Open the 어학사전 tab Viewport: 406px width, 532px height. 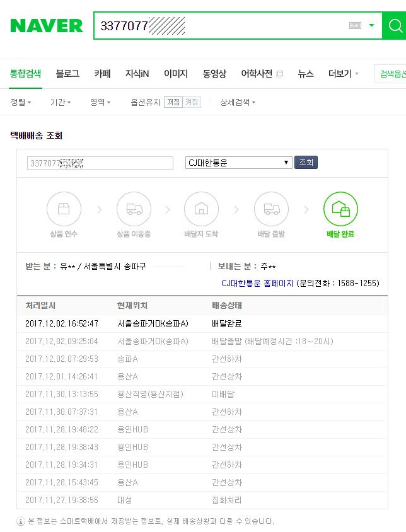click(x=257, y=74)
